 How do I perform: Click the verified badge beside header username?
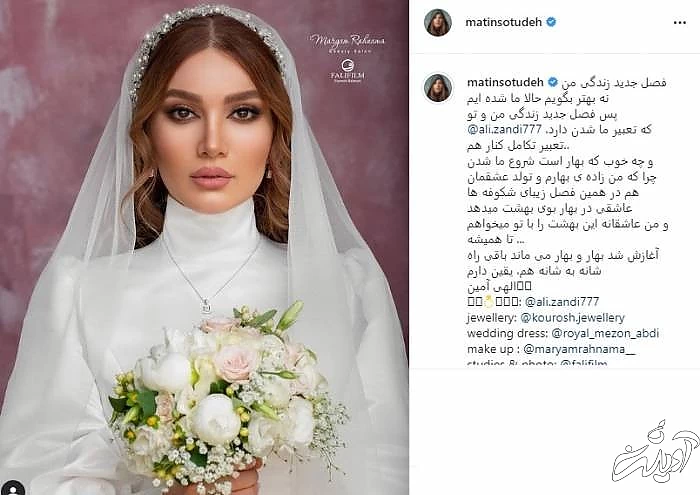(x=551, y=22)
